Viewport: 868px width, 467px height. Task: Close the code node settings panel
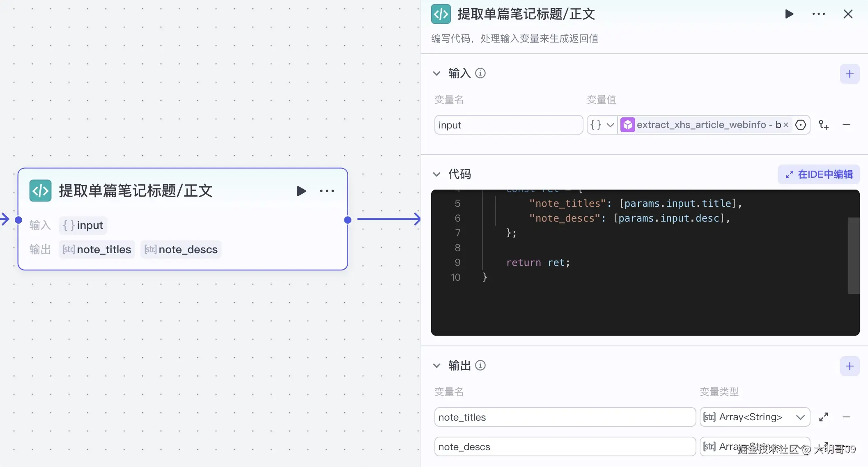[848, 14]
